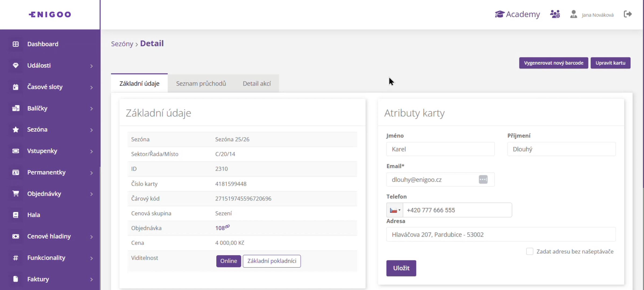Open the users group icon

coord(555,14)
